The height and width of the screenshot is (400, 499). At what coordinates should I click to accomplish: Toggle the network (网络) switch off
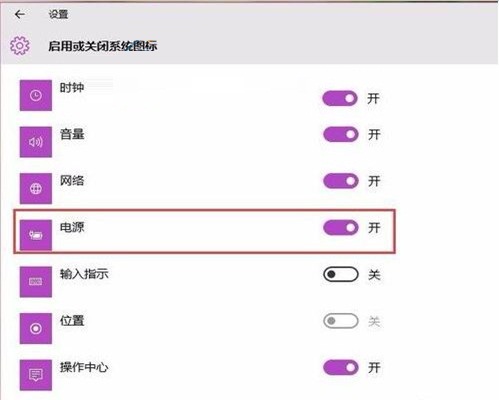coord(340,181)
